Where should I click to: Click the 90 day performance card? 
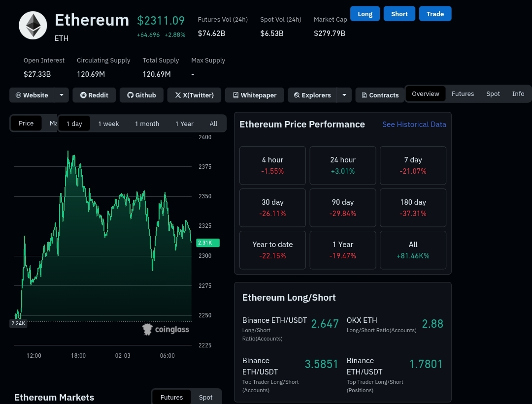coord(343,208)
